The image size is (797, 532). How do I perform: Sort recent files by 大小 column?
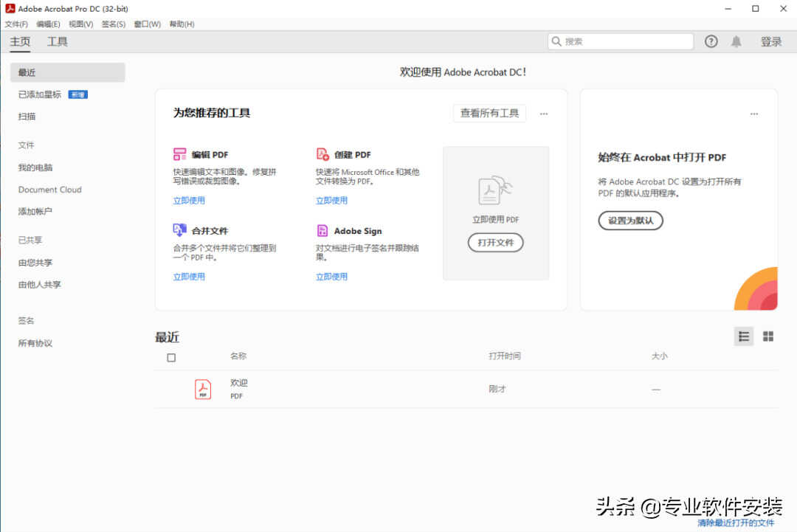659,356
